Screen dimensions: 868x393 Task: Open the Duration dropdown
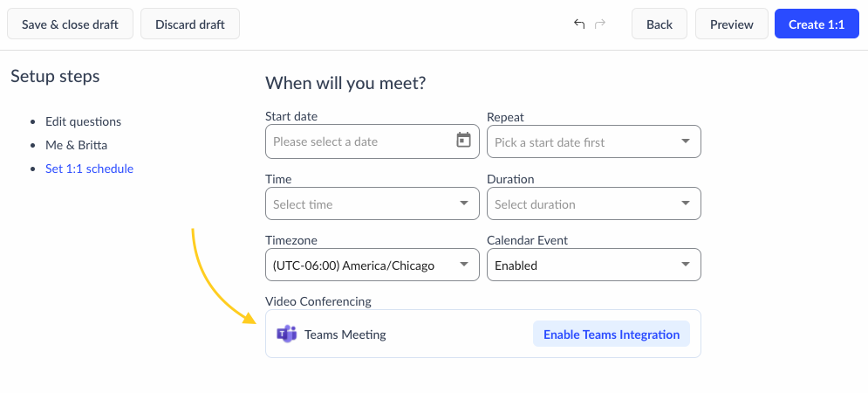coord(593,203)
